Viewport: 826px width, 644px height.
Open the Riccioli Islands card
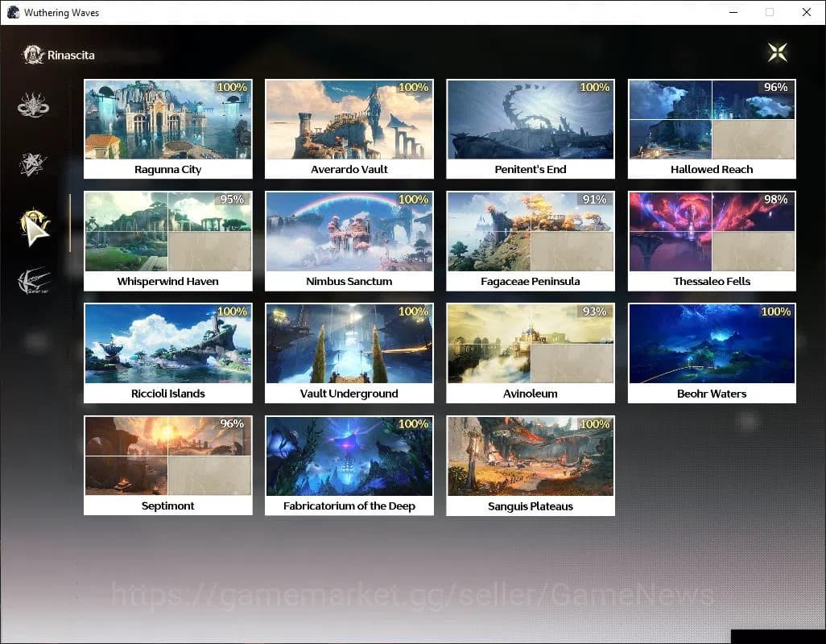pyautogui.click(x=168, y=353)
